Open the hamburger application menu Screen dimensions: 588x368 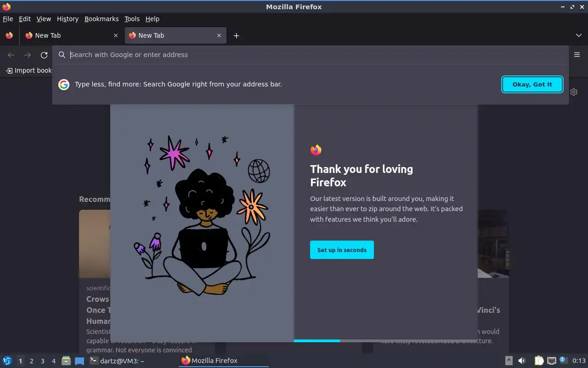point(577,55)
